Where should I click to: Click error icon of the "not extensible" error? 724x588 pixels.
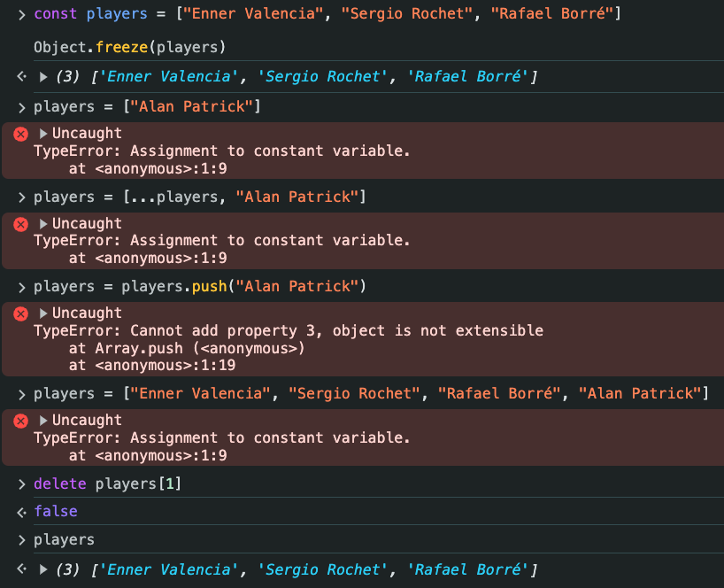20,313
